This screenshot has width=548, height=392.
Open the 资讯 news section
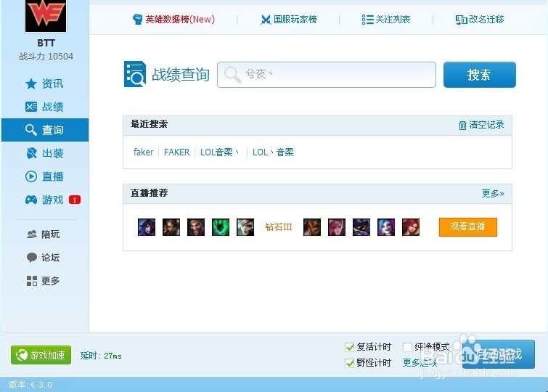(45, 83)
